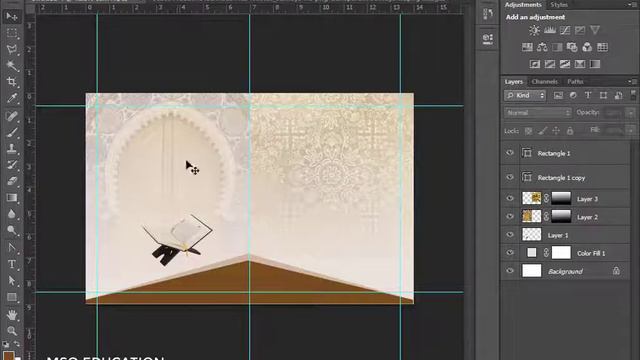
Task: Add a Black & White adjustment
Action: coord(557,47)
